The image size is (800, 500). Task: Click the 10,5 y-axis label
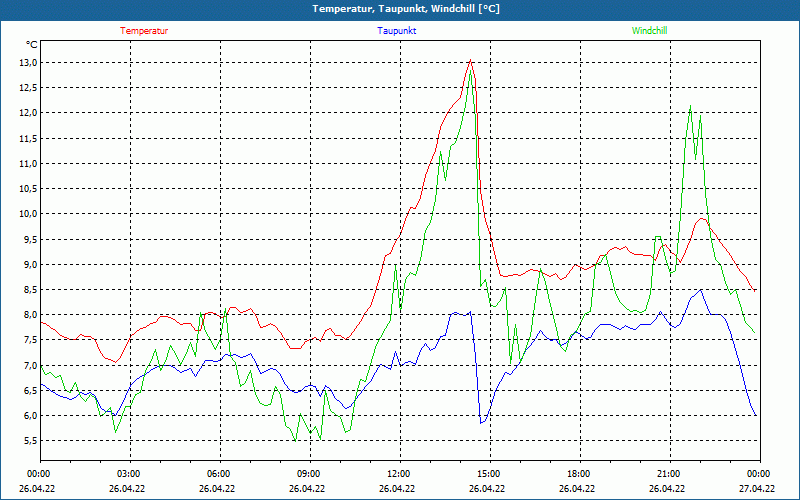pos(29,189)
